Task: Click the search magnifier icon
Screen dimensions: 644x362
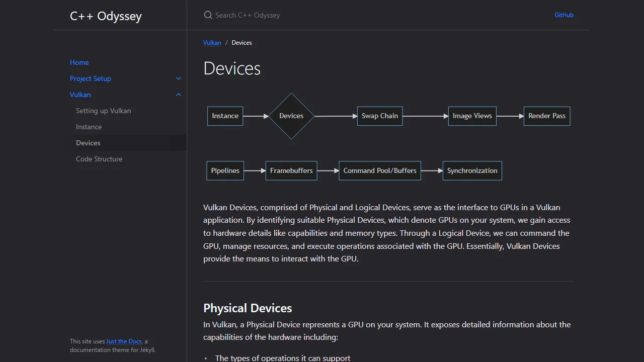Action: (208, 15)
